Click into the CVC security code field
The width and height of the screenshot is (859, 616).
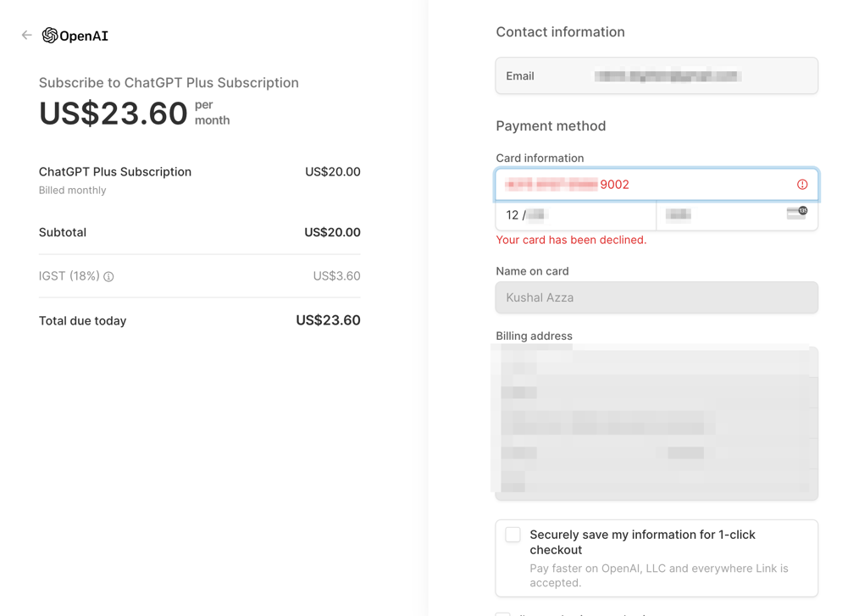[720, 215]
